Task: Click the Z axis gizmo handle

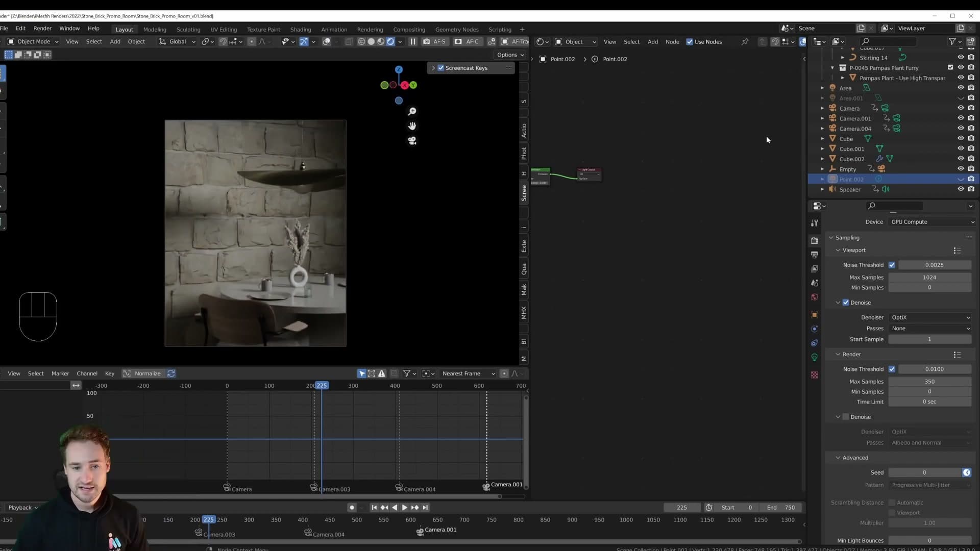Action: click(399, 69)
